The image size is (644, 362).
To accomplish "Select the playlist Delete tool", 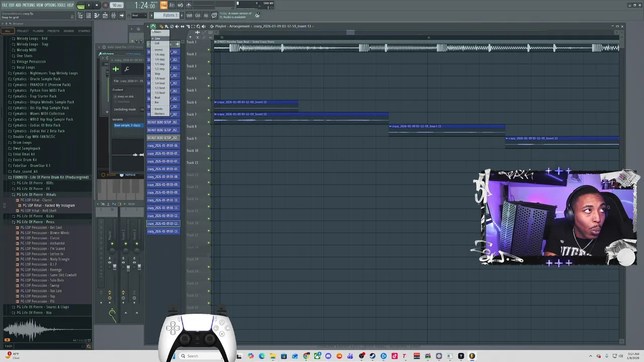I will pos(172,26).
